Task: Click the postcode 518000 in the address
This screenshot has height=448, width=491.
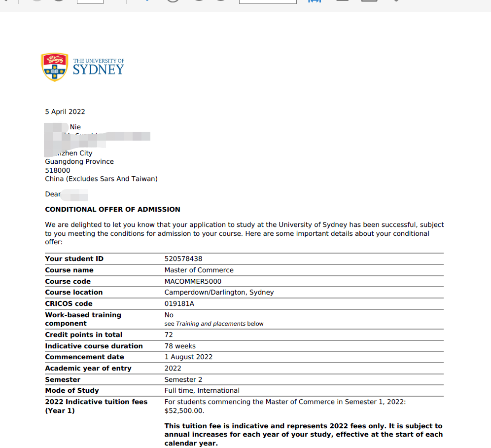Action: pos(58,170)
